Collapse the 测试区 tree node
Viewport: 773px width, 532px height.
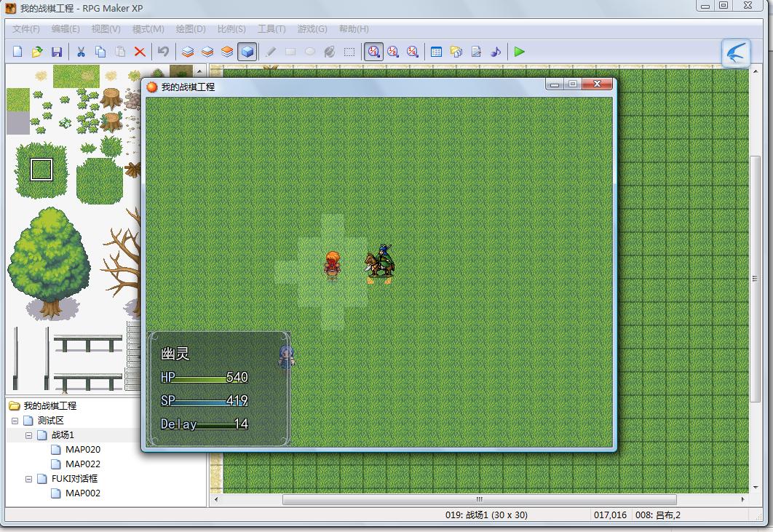pos(15,421)
